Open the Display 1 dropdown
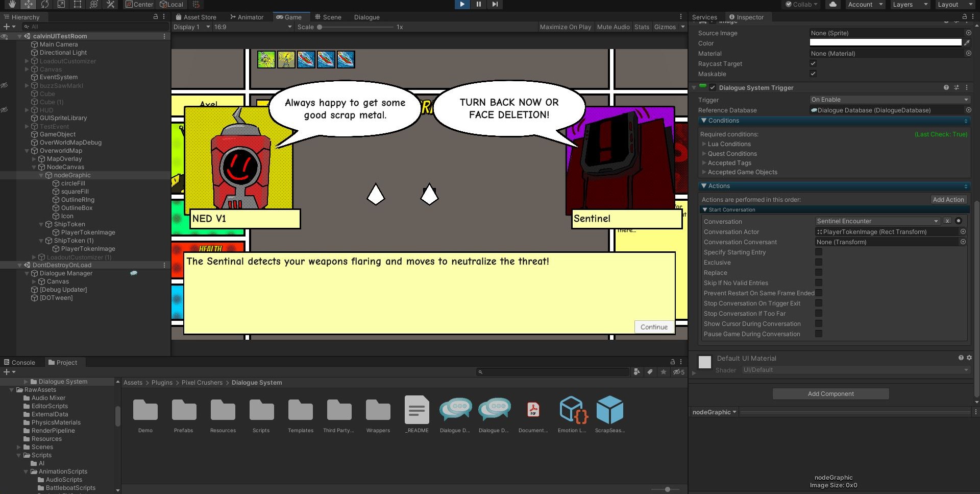 (x=191, y=27)
